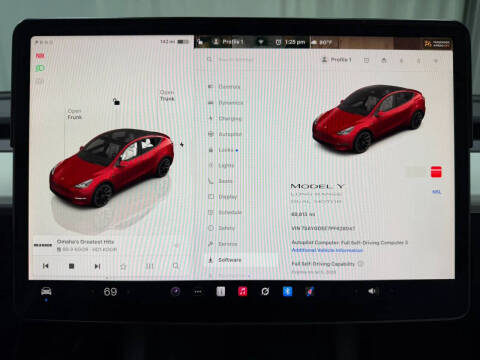The width and height of the screenshot is (480, 360).
Task: Tap the MODEL Y heading
Action: tap(318, 186)
